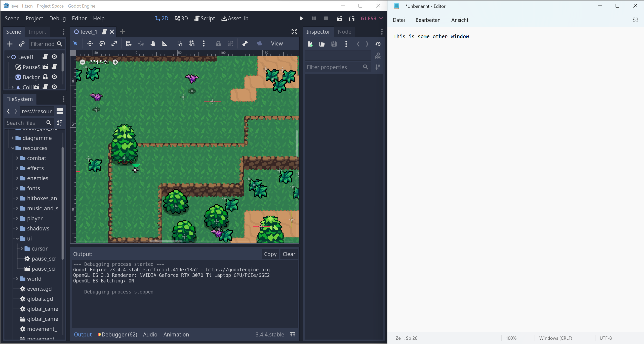
Task: Open the GLES3 renderer dropdown
Action: (372, 18)
